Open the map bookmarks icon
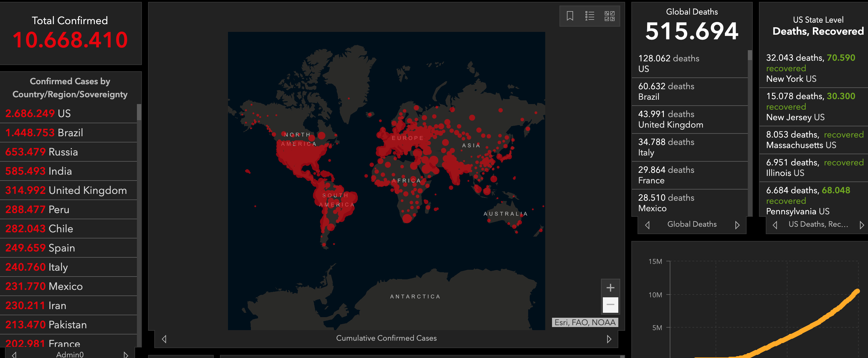The image size is (868, 358). point(570,16)
